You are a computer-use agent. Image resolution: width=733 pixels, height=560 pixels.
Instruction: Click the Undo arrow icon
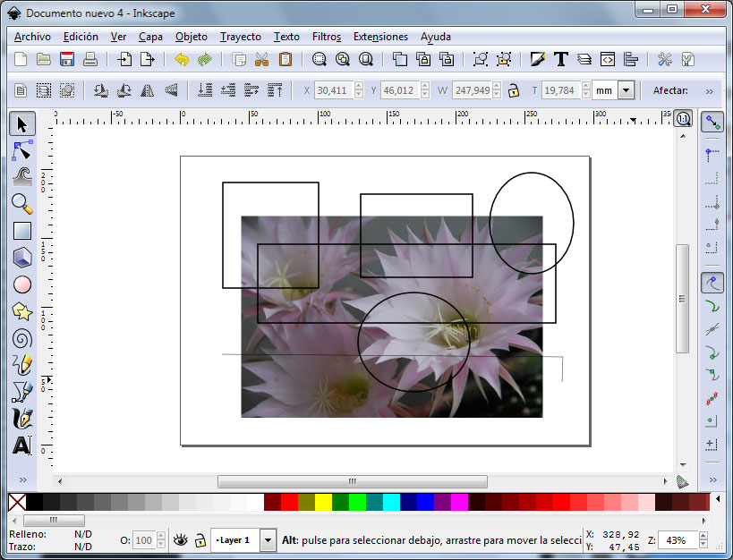(182, 60)
